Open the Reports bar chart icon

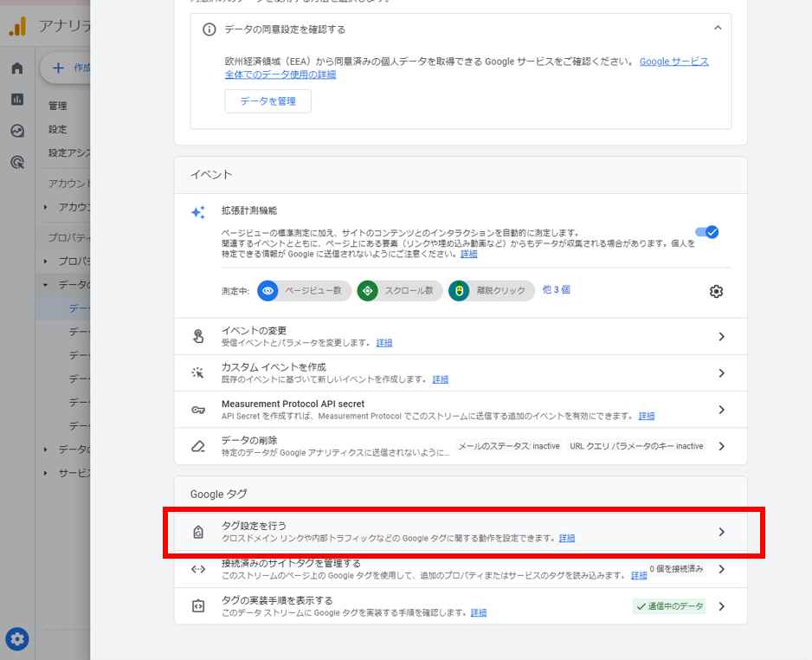point(17,99)
